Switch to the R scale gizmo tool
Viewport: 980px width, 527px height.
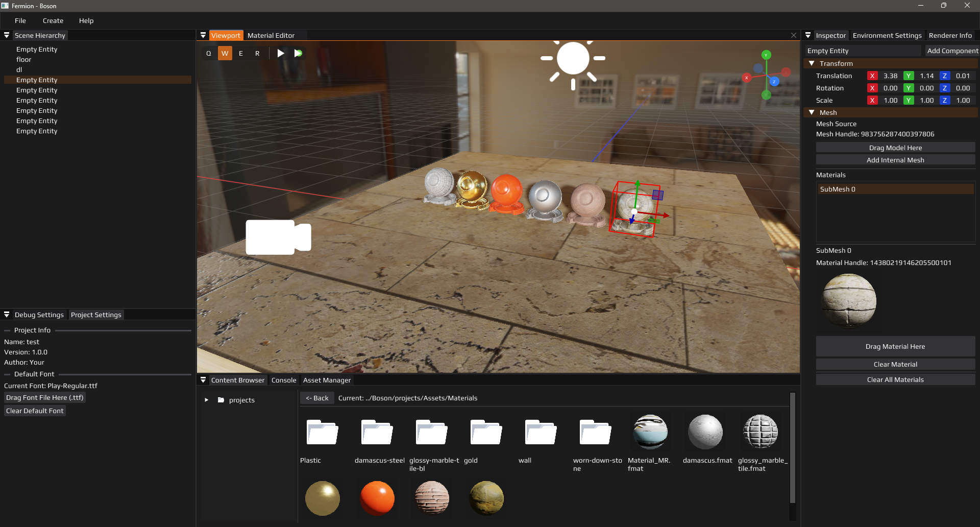(257, 53)
